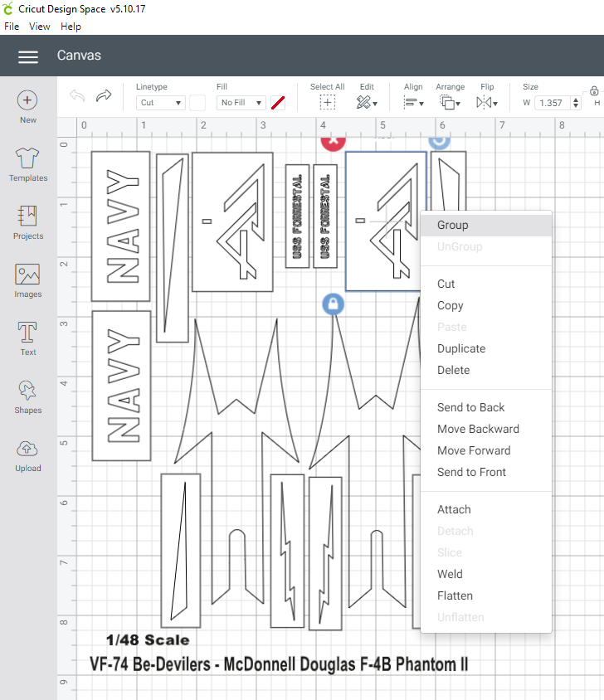Viewport: 604px width, 700px height.
Task: Open the Images library
Action: pos(27,275)
